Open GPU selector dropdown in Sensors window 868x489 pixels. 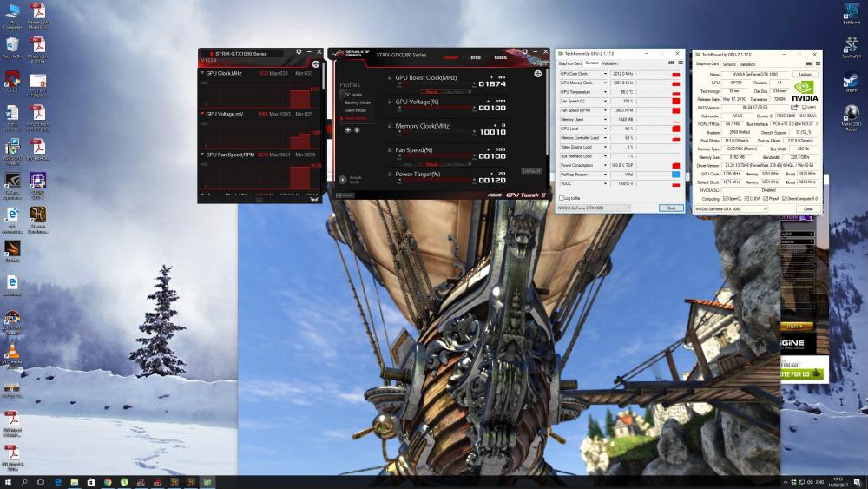594,208
